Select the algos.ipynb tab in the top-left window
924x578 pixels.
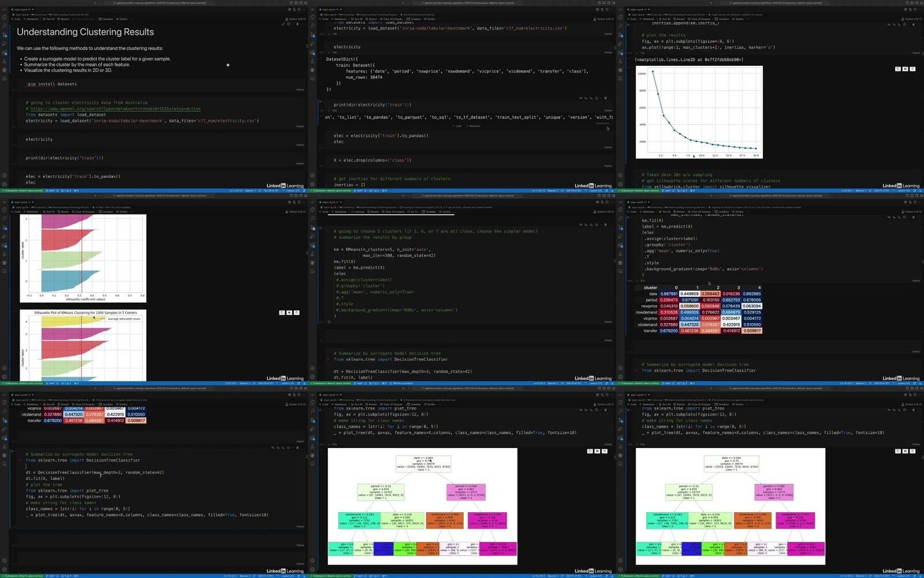[x=23, y=9]
